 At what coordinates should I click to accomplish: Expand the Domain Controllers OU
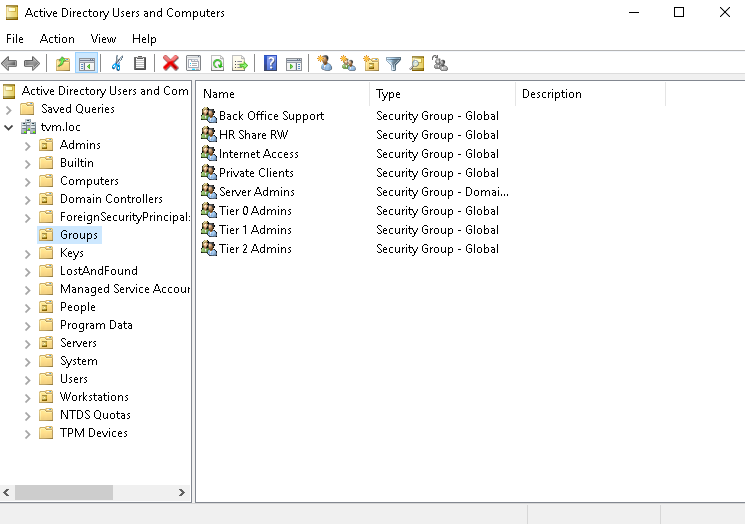tap(28, 200)
